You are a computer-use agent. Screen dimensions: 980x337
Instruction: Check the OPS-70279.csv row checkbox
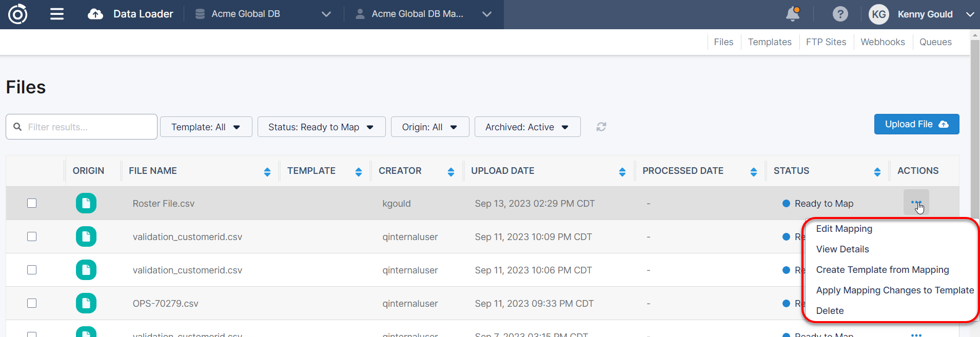click(32, 303)
